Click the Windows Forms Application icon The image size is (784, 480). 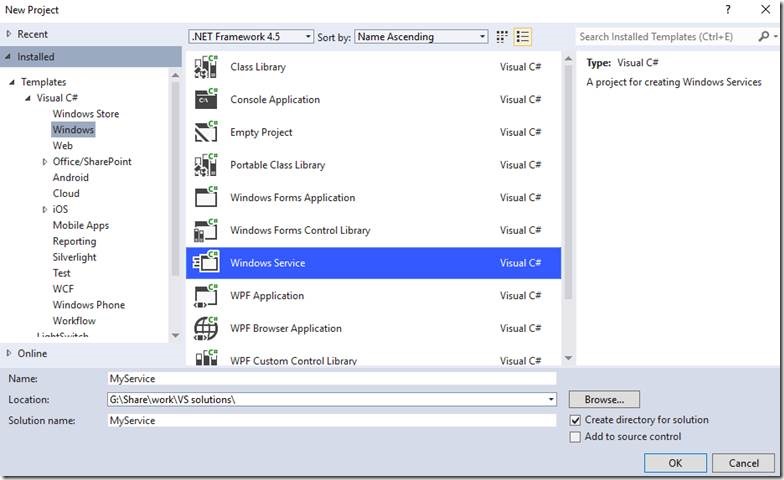[206, 198]
